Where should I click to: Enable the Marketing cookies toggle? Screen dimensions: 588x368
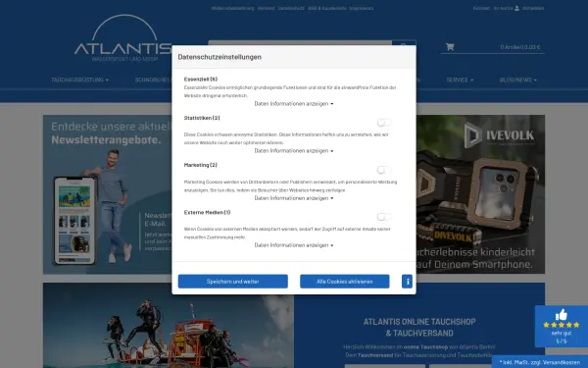(x=384, y=170)
